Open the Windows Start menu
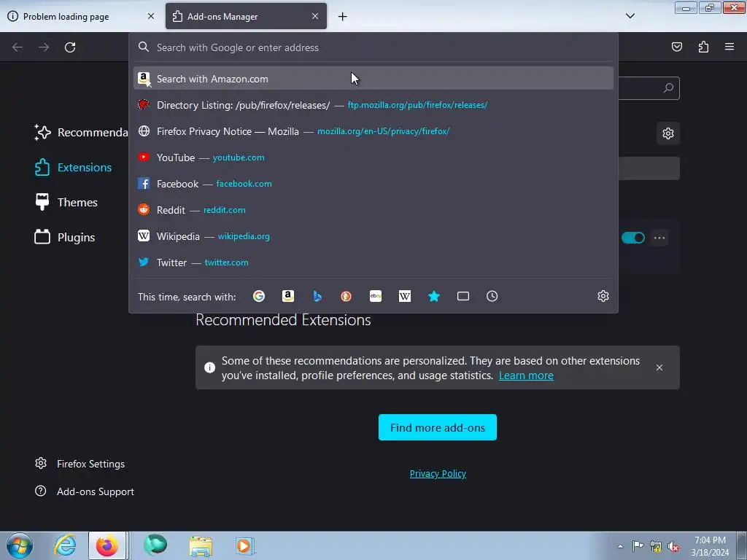The height and width of the screenshot is (560, 747). 20,545
